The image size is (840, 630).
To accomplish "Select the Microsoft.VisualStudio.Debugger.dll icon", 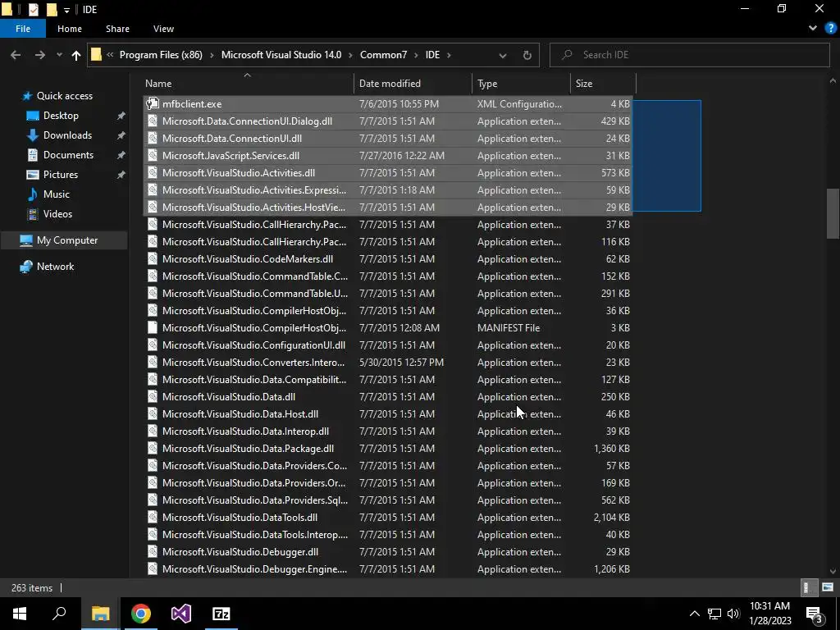I will coord(153,552).
